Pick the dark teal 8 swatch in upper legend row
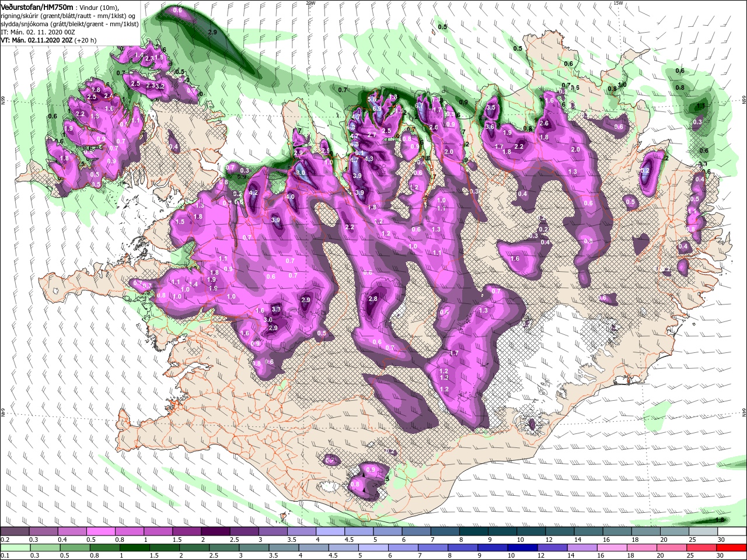747x560 pixels. coord(474,531)
